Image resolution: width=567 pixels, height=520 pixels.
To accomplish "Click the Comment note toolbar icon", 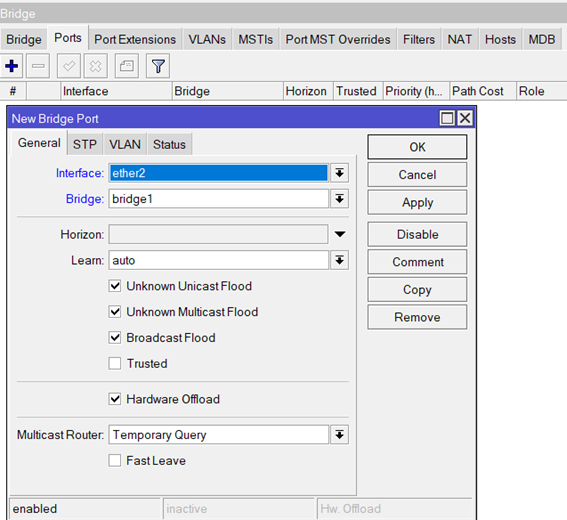I will click(127, 66).
